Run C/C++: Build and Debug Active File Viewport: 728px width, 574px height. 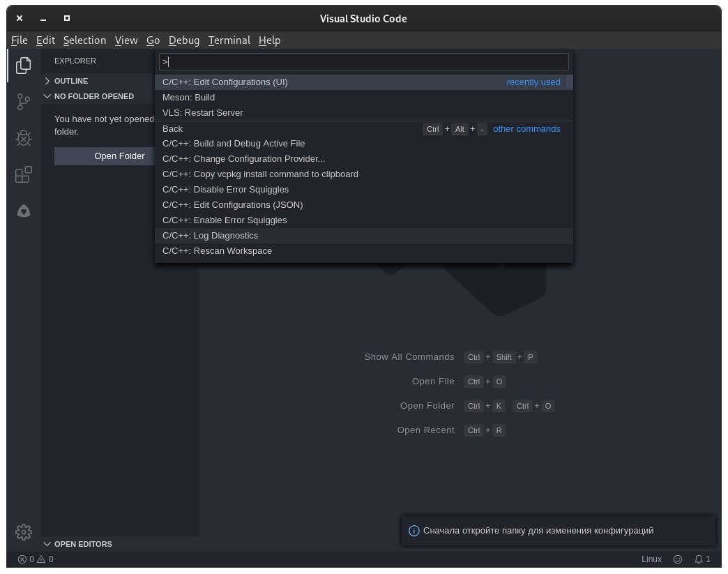(x=363, y=144)
